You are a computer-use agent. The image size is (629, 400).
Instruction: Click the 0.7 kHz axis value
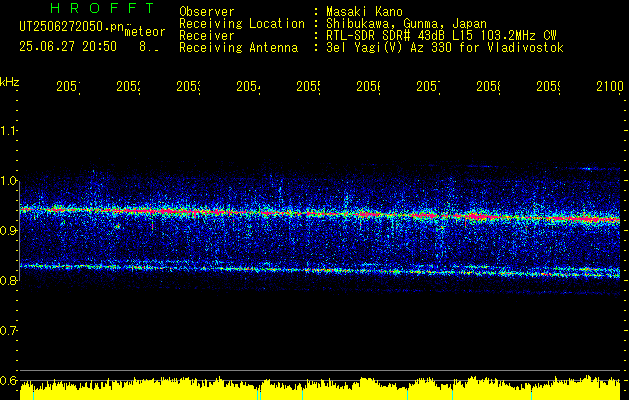(8, 331)
